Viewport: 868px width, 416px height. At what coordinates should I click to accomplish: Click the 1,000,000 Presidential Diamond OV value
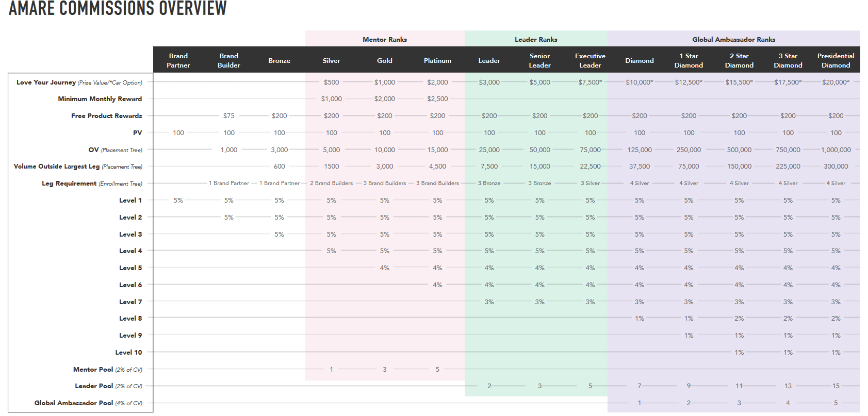click(836, 150)
